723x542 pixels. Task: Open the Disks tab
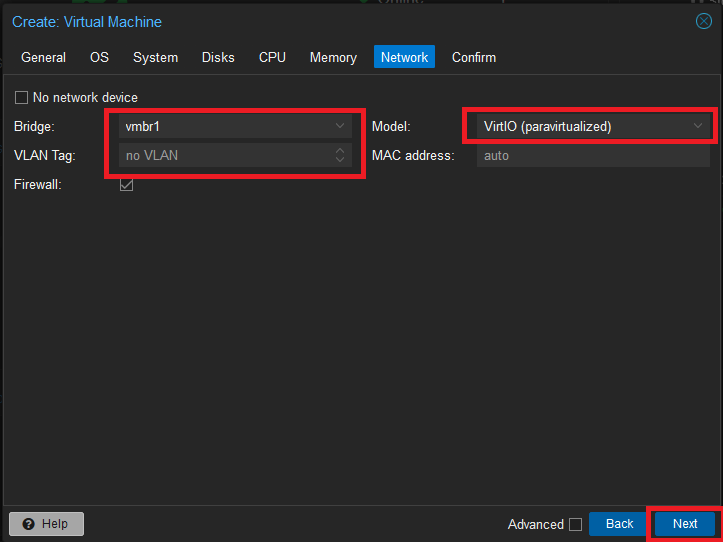click(x=218, y=57)
